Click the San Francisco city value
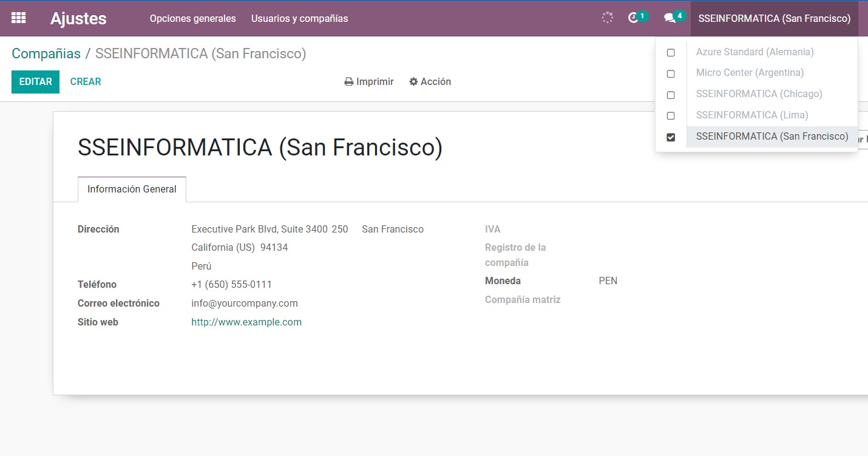The height and width of the screenshot is (456, 868). point(393,229)
